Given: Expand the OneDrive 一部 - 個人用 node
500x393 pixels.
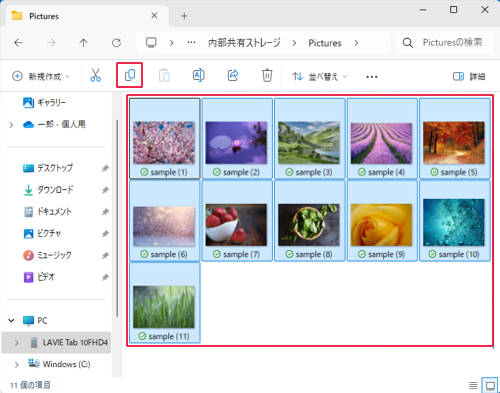Looking at the screenshot, I should coord(11,125).
